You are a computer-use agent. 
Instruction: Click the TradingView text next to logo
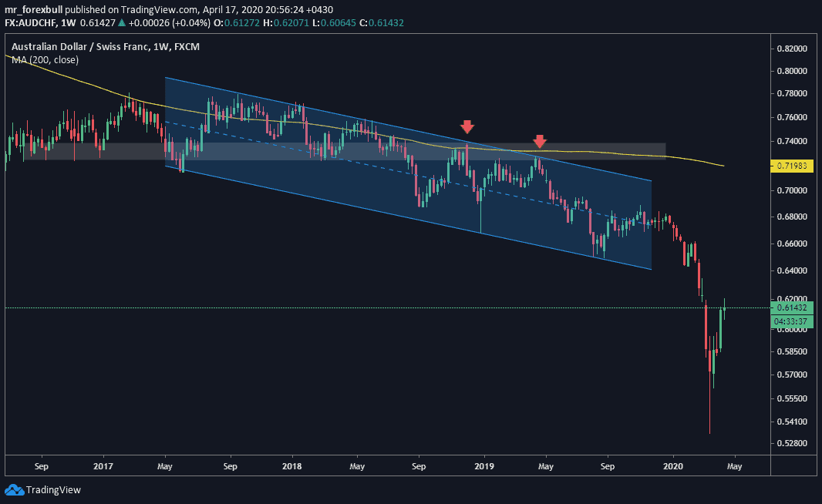[53, 489]
